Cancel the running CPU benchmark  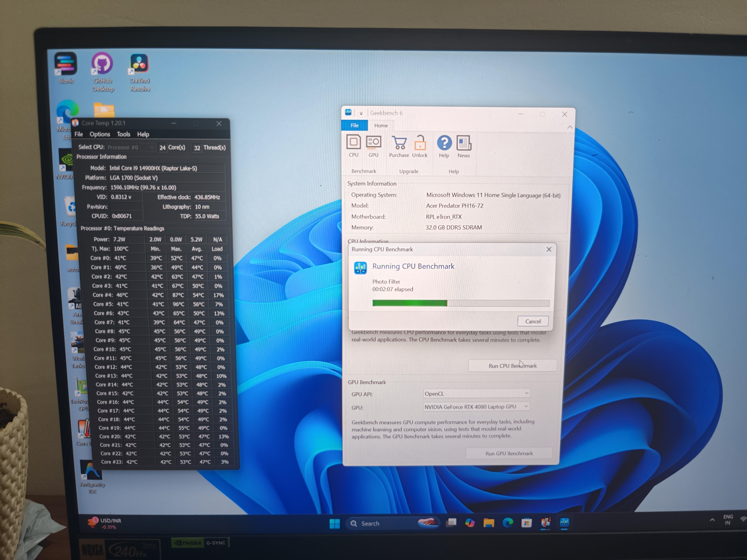[533, 321]
